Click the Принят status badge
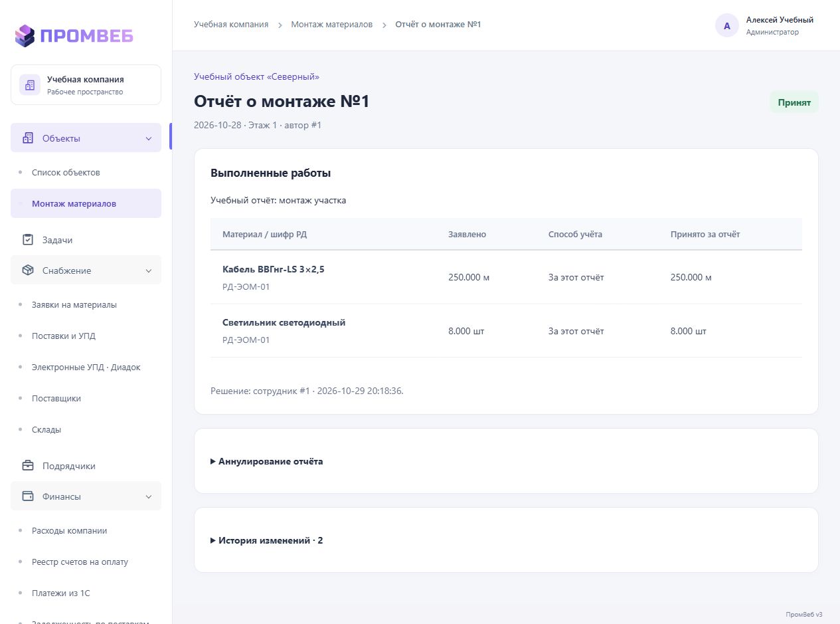The width and height of the screenshot is (840, 624). click(x=794, y=102)
